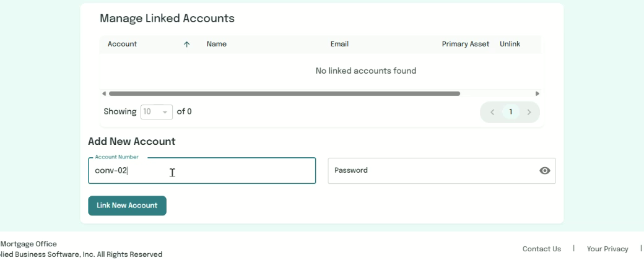Click the Name column header
This screenshot has width=644, height=260.
click(x=216, y=45)
